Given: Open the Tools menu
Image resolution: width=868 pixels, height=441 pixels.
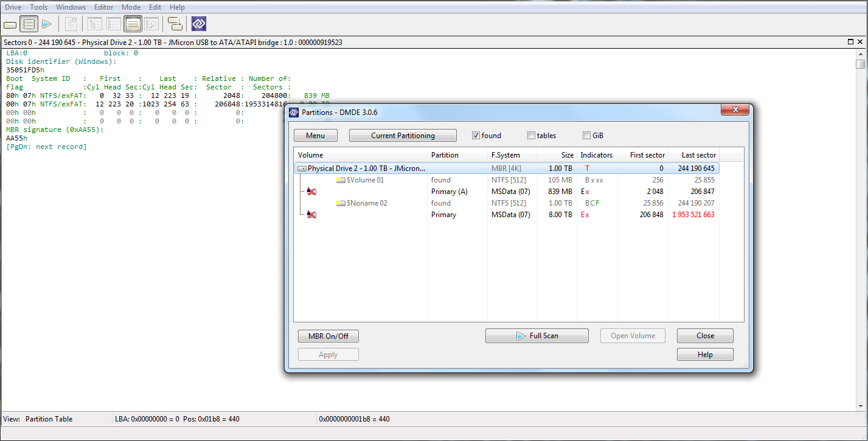Looking at the screenshot, I should pyautogui.click(x=39, y=7).
